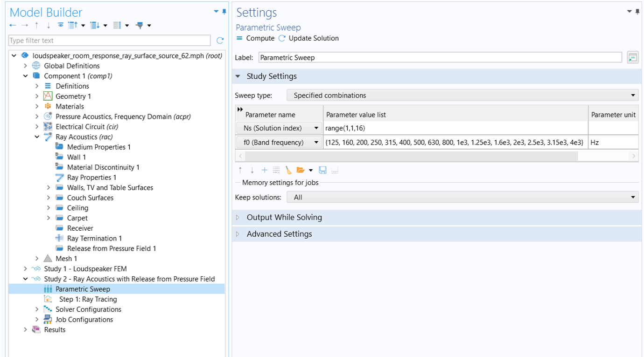Viewport: 644px width, 357px height.
Task: Focus the Type filter text field
Action: (x=109, y=41)
